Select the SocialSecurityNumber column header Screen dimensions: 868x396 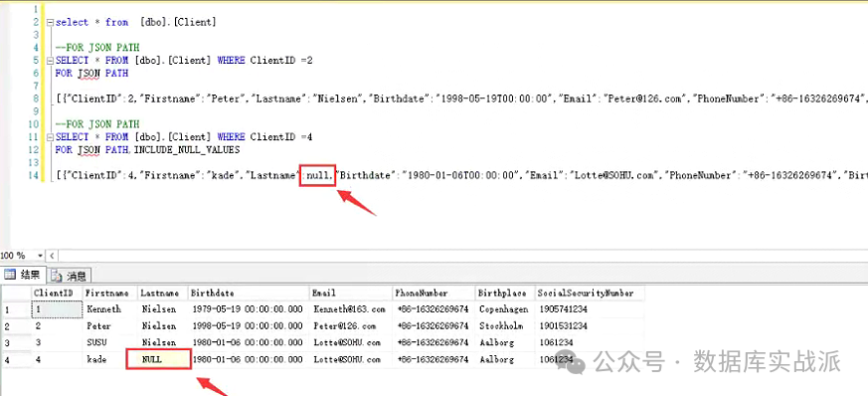[590, 293]
